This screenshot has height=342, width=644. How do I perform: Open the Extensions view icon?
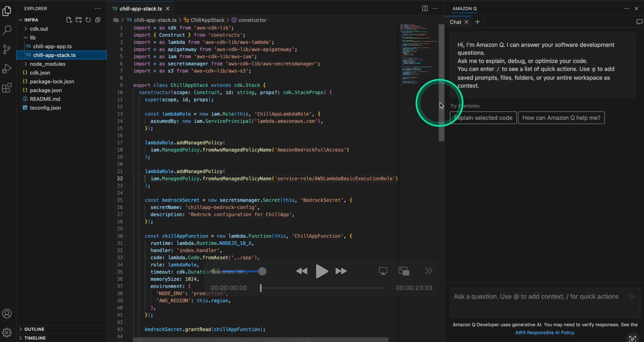pos(7,88)
